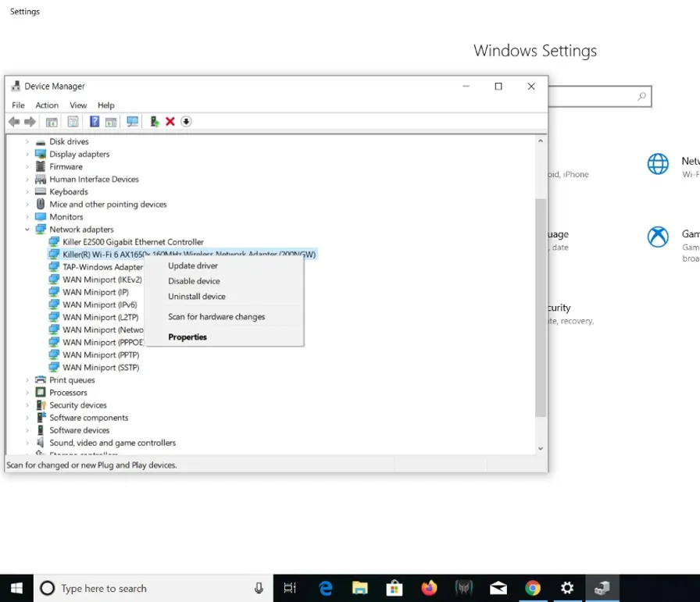Open Microsoft Edge from the taskbar

point(326,588)
